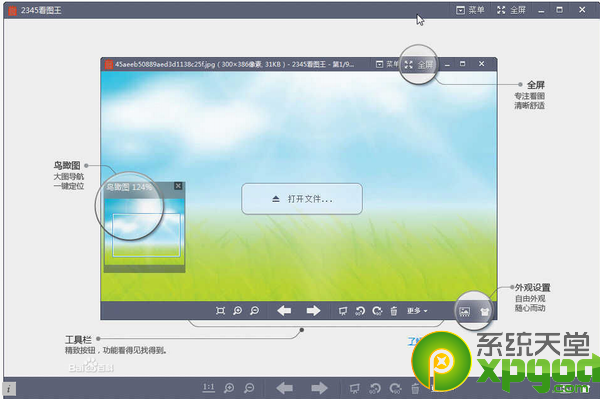Image resolution: width=600 pixels, height=399 pixels.
Task: Click the thumbnail strip icon in the inner toolbar
Action: point(465,312)
